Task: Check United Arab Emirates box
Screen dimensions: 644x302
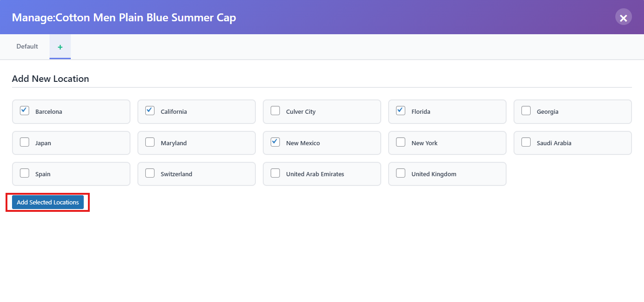Action: pyautogui.click(x=275, y=173)
